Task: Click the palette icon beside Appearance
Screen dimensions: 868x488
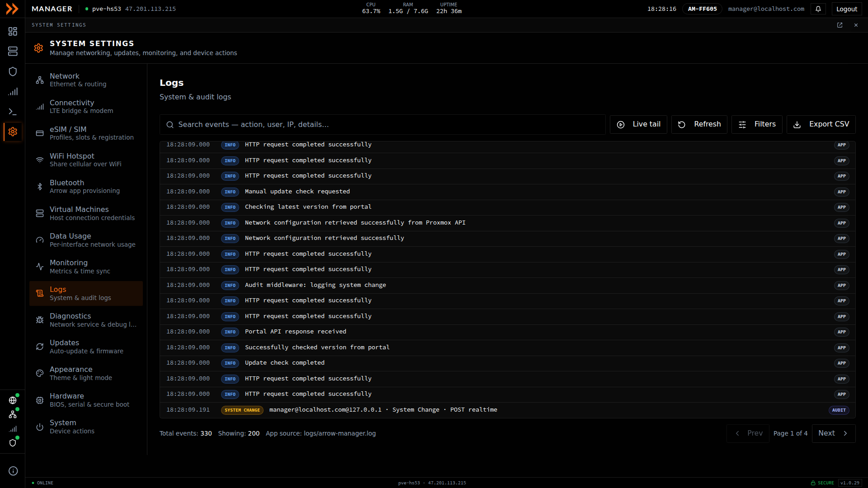Action: [x=40, y=373]
